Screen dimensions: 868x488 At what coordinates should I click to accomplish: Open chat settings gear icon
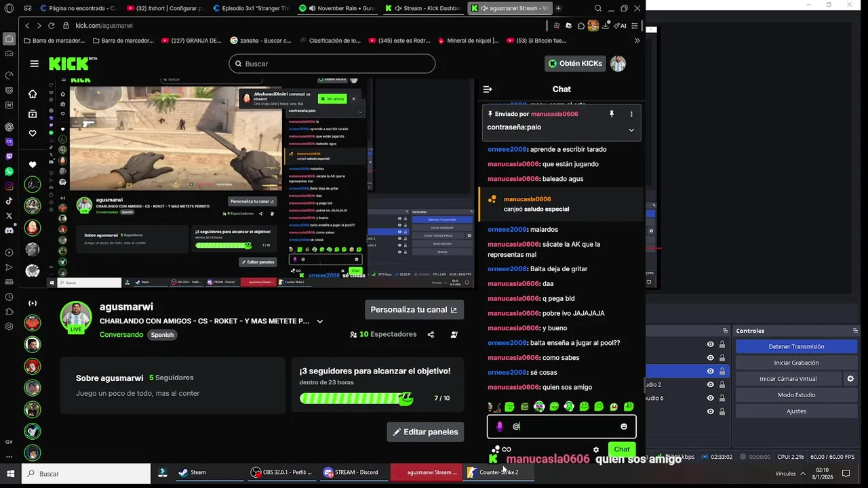point(596,449)
